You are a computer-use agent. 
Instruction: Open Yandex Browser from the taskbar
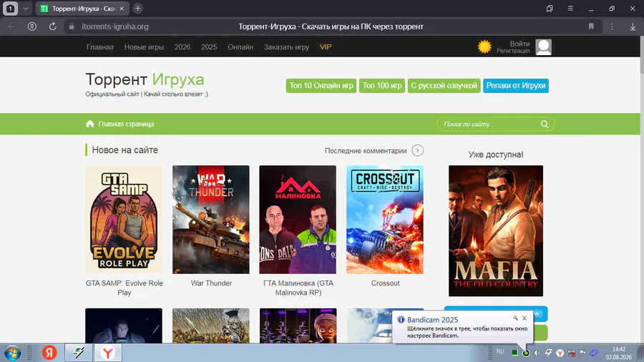[x=107, y=353]
